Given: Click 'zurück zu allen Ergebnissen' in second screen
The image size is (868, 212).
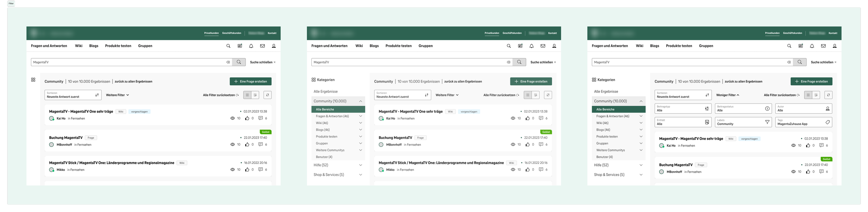Looking at the screenshot, I should click(463, 81).
